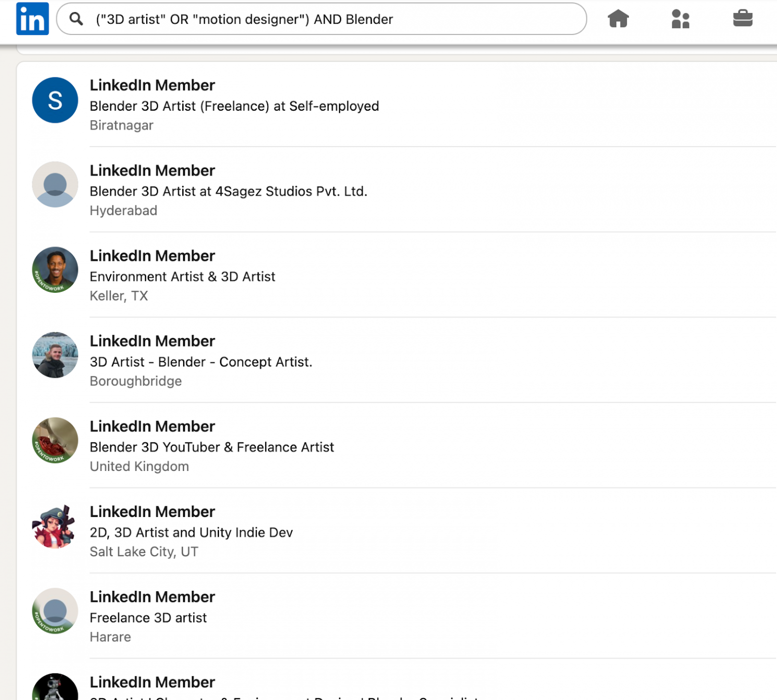Click the Boroughbridge member's profile picture
777x700 pixels.
pos(55,356)
